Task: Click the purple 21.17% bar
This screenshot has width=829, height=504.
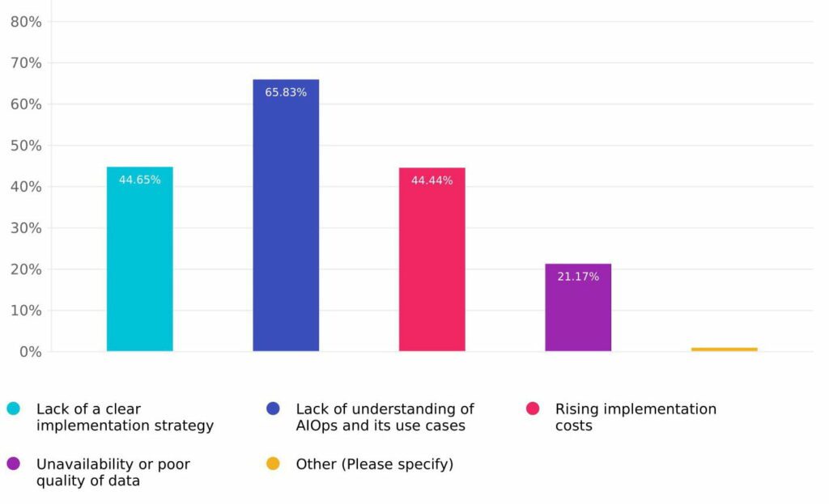Action: 578,316
